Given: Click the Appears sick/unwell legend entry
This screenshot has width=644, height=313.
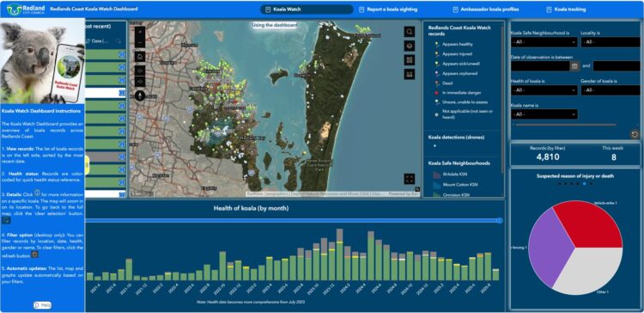Looking at the screenshot, I should [x=457, y=64].
